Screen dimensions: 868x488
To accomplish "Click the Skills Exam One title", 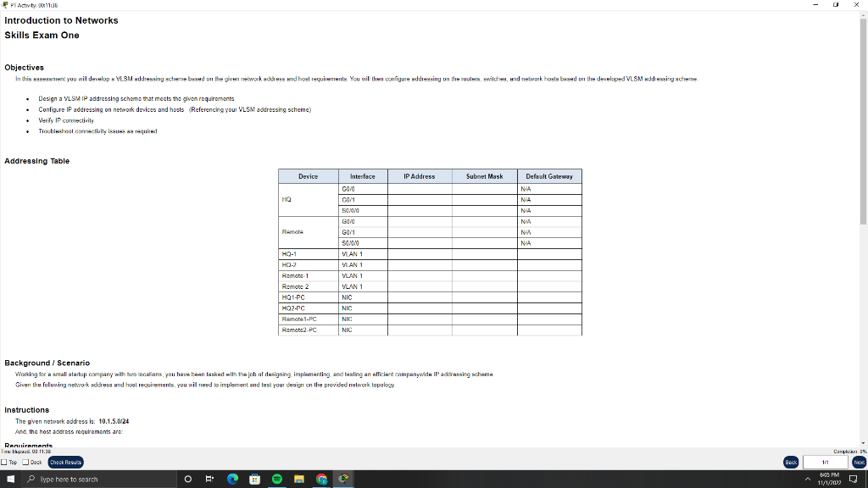I will click(42, 36).
